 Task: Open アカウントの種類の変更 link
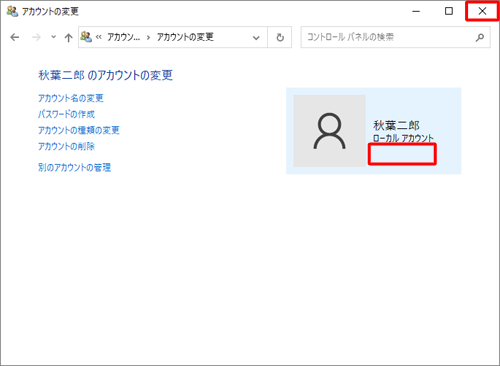coord(79,130)
